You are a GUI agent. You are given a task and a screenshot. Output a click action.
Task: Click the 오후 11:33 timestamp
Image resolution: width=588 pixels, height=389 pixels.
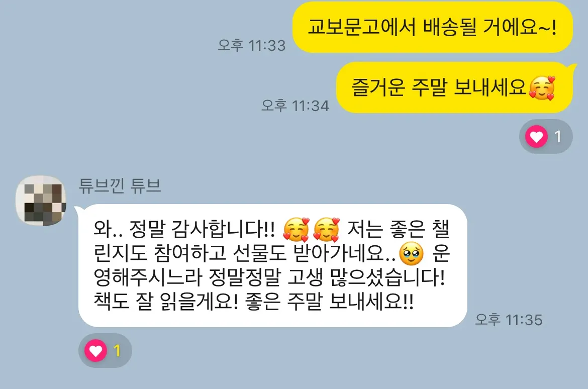pyautogui.click(x=252, y=45)
